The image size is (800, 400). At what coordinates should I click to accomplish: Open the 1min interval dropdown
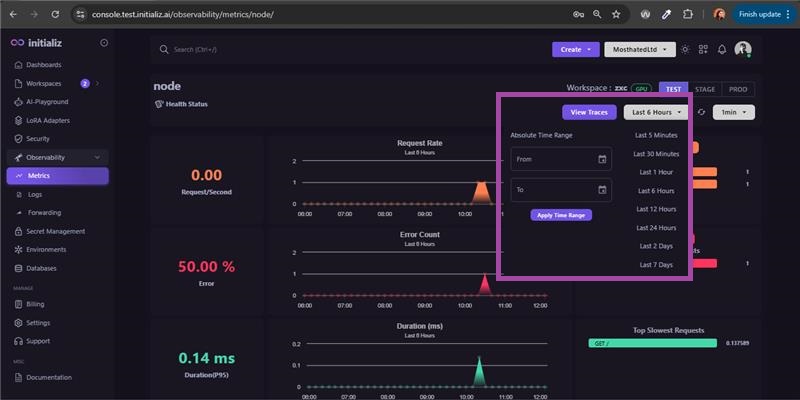pos(734,112)
